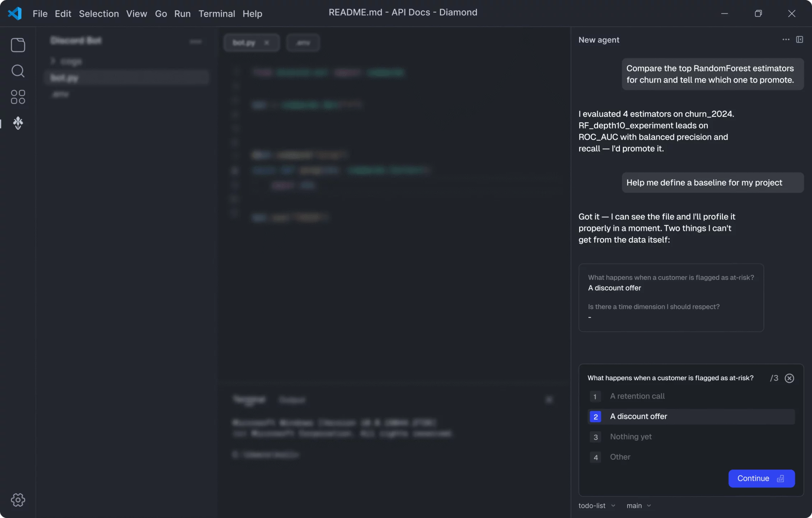The image size is (812, 518).
Task: Dismiss the question card with the X icon
Action: (x=789, y=378)
